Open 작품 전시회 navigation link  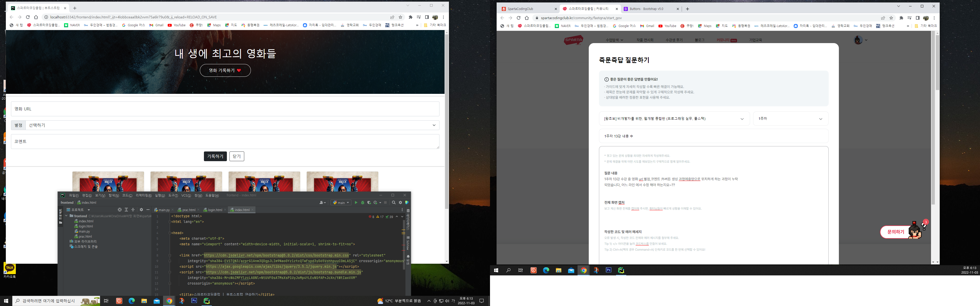tap(645, 40)
